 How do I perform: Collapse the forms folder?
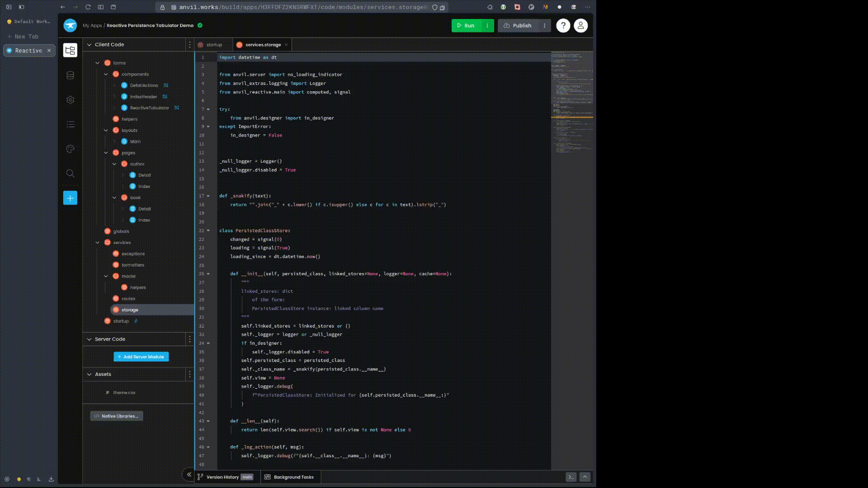97,63
